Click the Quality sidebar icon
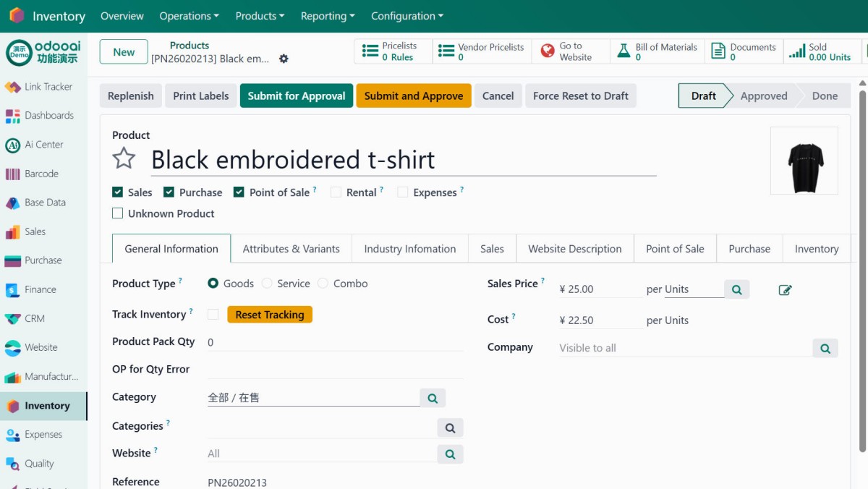 point(13,464)
